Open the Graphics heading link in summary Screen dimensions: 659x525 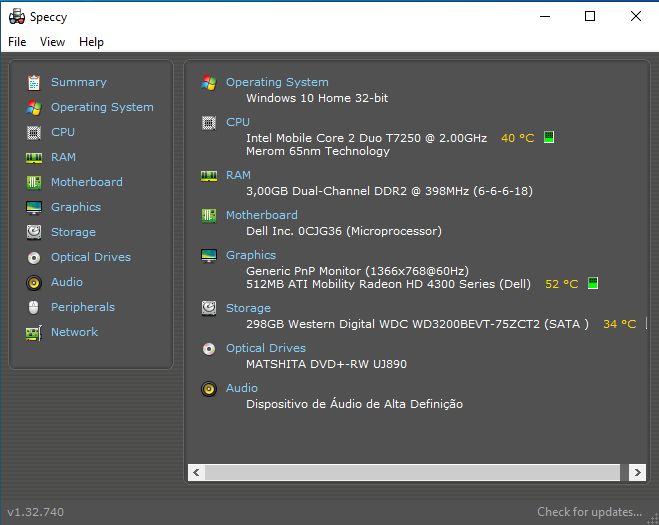(251, 255)
